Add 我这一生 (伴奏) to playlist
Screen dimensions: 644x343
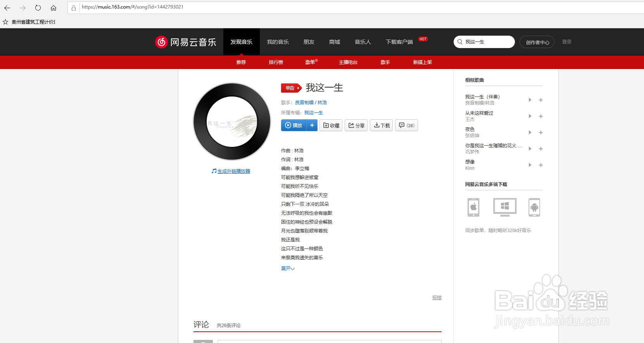click(541, 100)
